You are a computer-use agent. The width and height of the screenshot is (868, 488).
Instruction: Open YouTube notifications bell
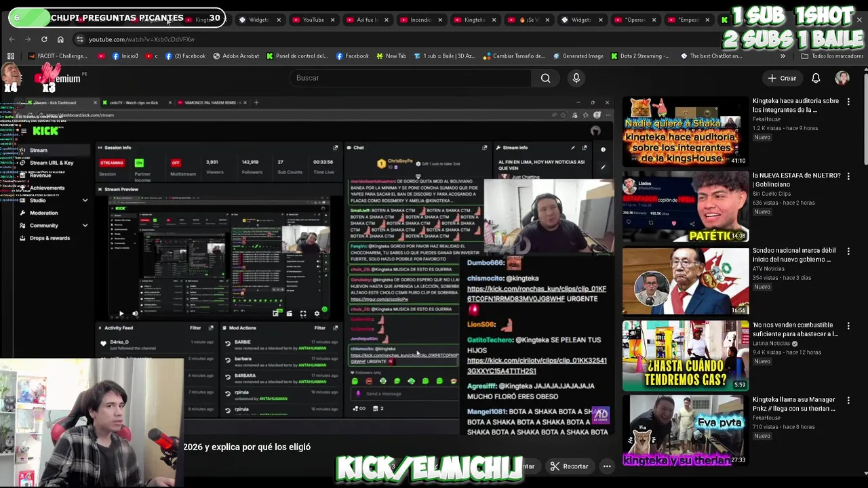pos(816,78)
